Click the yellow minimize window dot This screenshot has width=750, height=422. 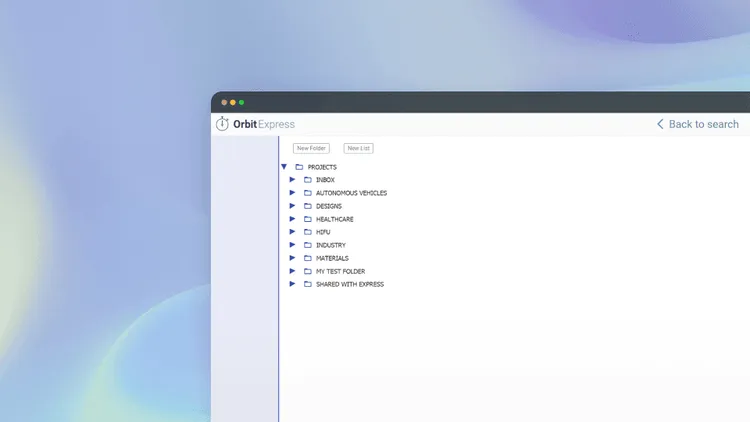[233, 102]
